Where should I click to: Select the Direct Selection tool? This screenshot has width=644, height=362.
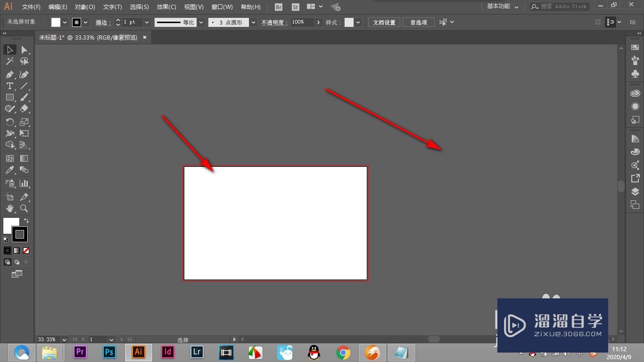24,49
